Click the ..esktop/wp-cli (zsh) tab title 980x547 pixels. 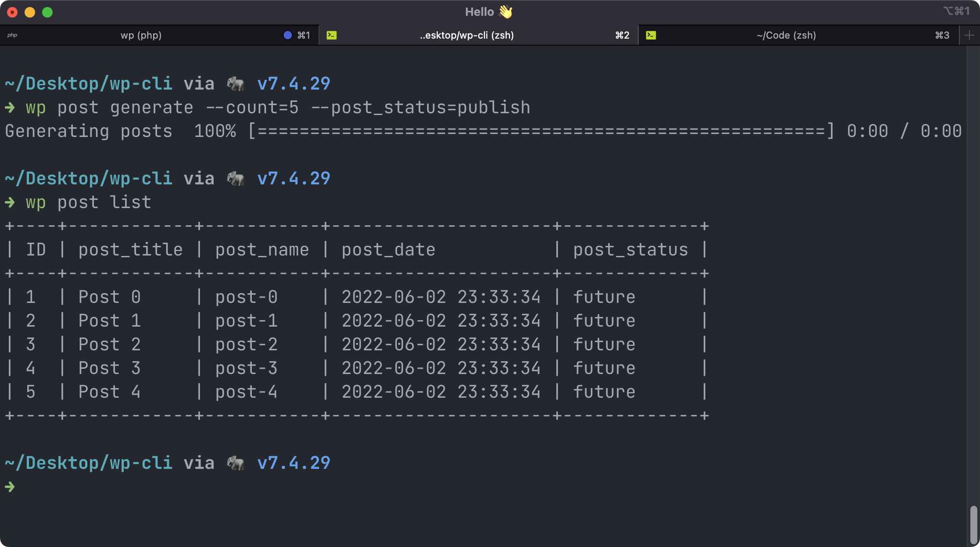[x=466, y=35]
